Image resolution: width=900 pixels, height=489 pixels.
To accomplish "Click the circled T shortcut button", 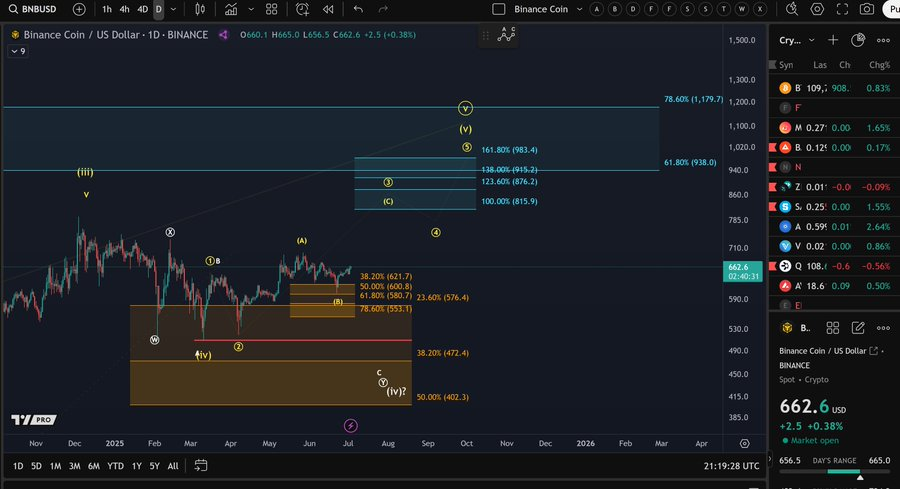I will 724,9.
